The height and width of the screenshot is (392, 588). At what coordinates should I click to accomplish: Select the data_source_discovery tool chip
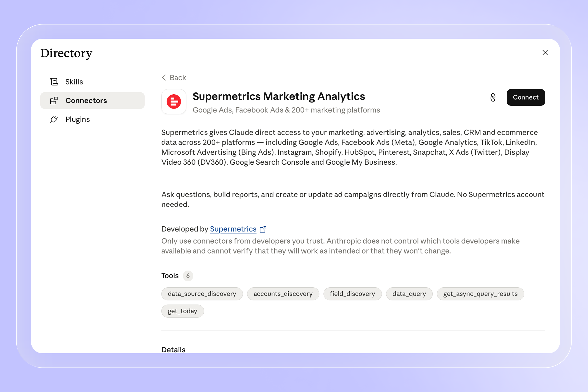202,294
